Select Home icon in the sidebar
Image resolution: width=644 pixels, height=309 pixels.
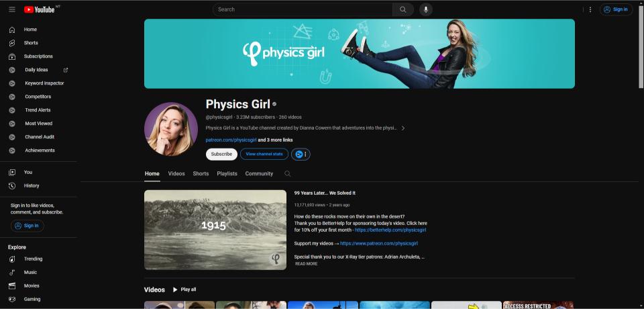(x=12, y=30)
